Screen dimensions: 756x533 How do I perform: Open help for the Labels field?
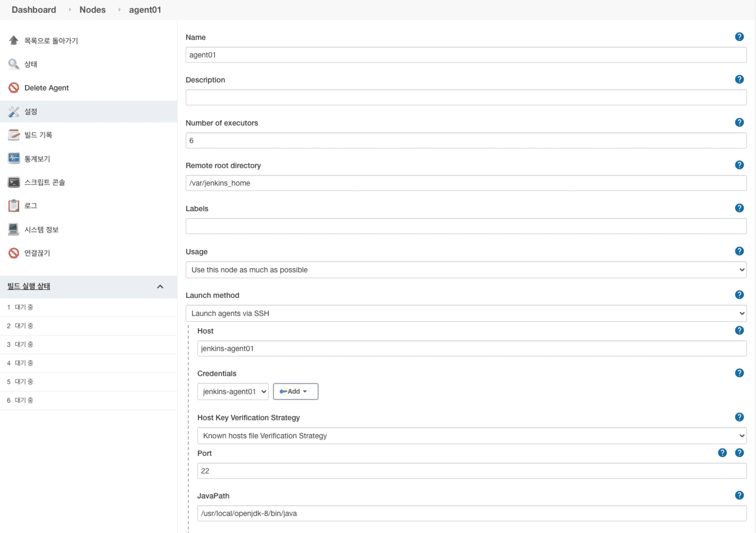[739, 208]
